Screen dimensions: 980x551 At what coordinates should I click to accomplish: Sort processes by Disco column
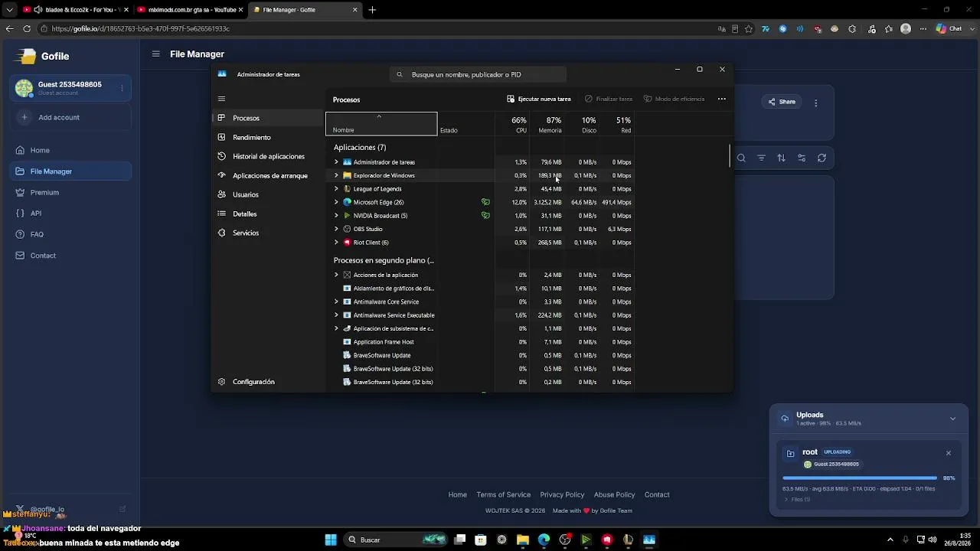(x=583, y=124)
